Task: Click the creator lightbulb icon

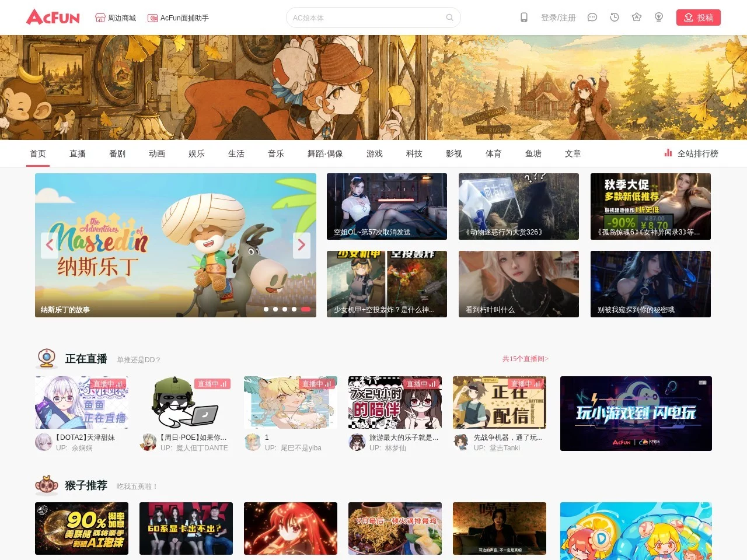Action: (659, 17)
